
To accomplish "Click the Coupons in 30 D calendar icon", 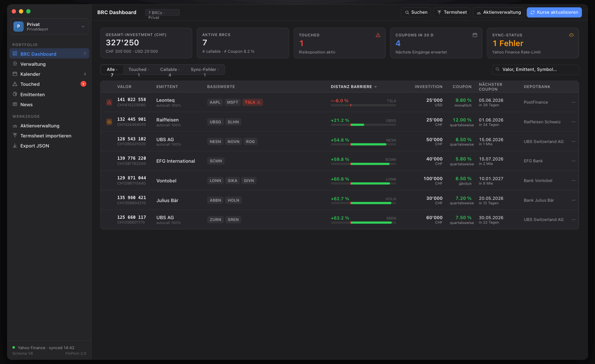I will pos(475,35).
